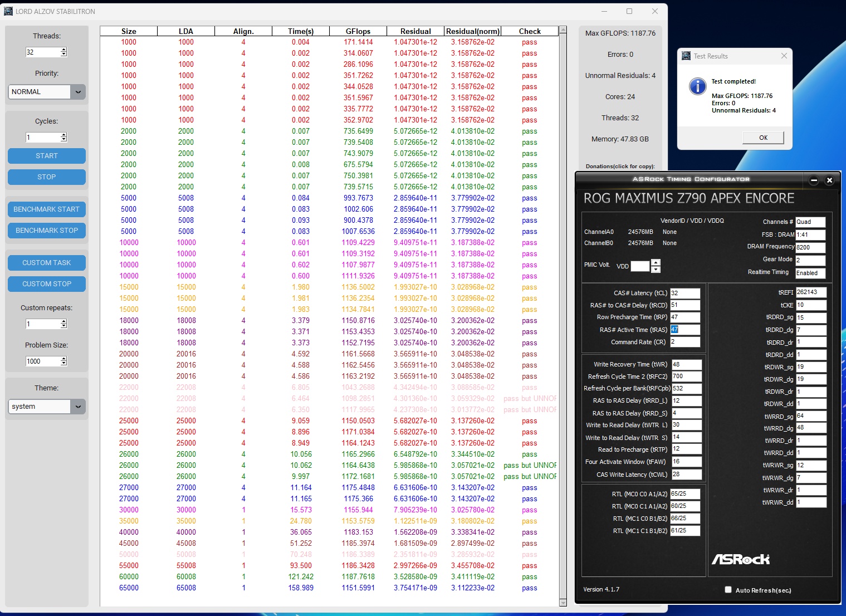Focus the Problem Size input field
Screen dimensions: 846x616
click(42, 361)
